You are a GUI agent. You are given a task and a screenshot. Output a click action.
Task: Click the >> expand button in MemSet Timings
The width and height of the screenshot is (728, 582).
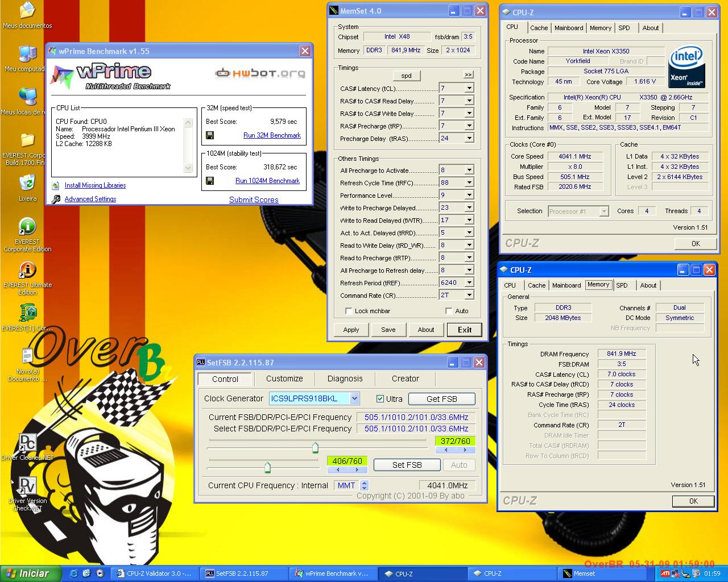[x=468, y=75]
